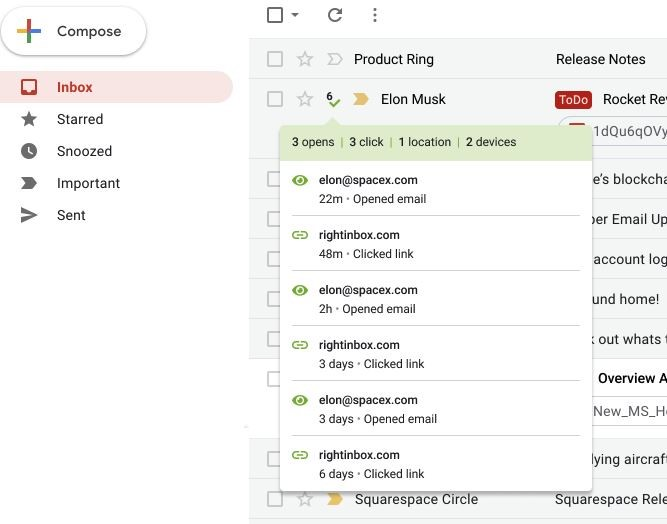The height and width of the screenshot is (524, 667).
Task: Star the Elon Musk email
Action: [305, 99]
